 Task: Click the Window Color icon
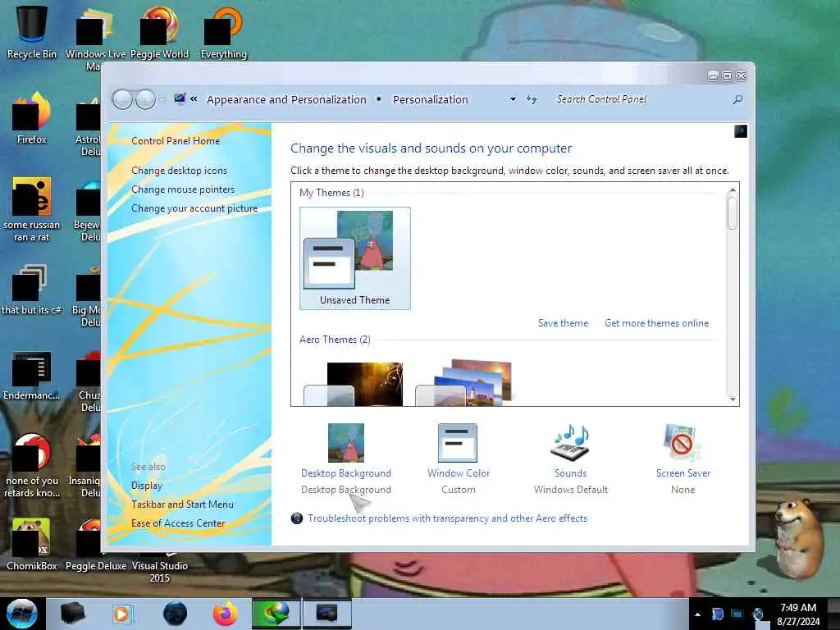(458, 442)
